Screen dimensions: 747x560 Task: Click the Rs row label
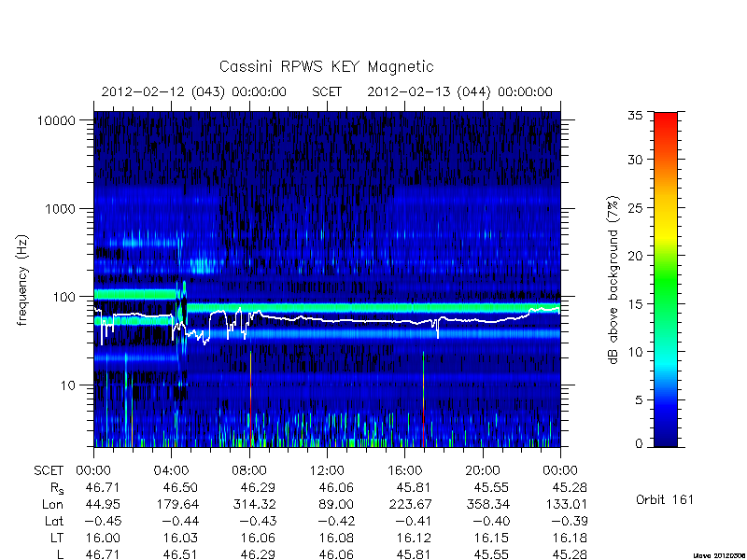[57, 488]
